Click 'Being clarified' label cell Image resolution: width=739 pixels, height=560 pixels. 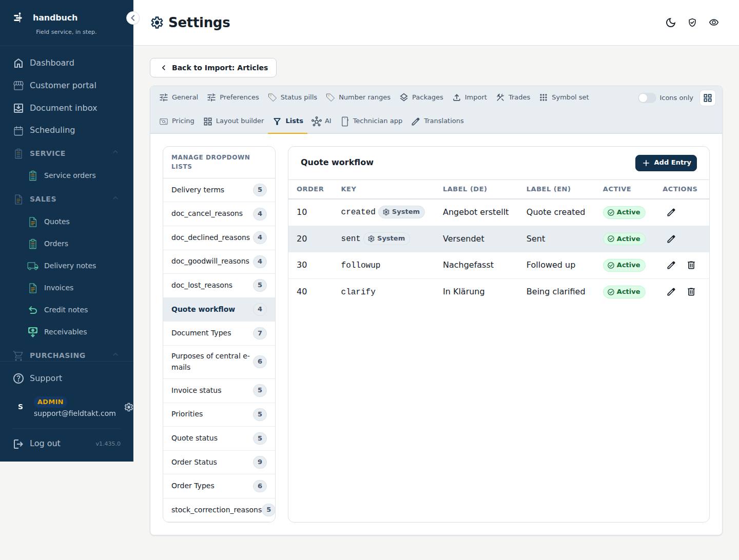point(556,292)
